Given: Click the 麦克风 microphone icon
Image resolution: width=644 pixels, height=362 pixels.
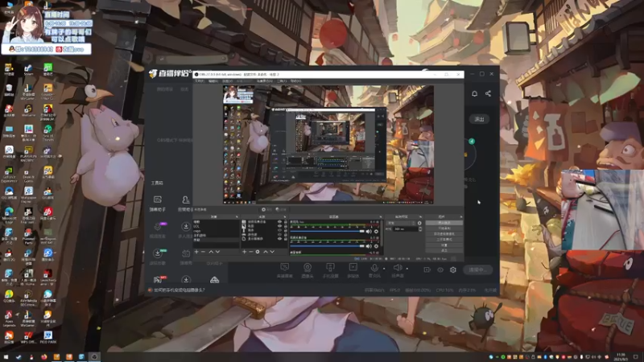Looking at the screenshot, I should (374, 268).
